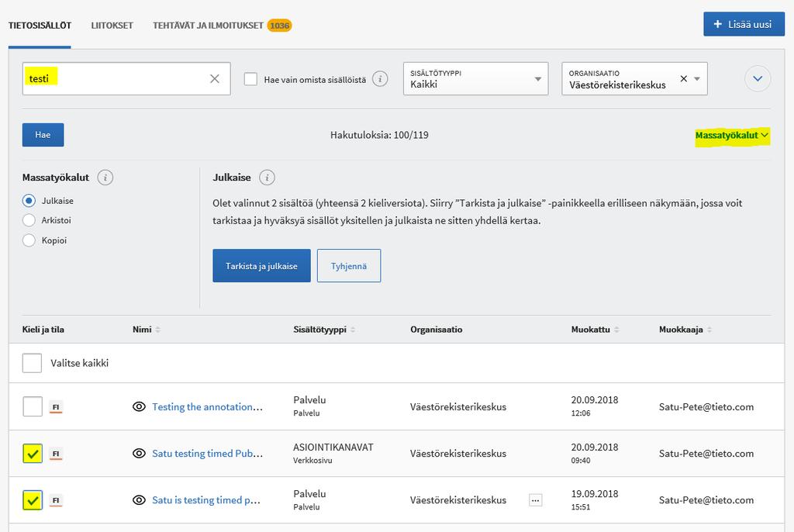Untick checkbox for Satu testing timed Pub row
This screenshot has height=532, width=794.
pos(33,454)
